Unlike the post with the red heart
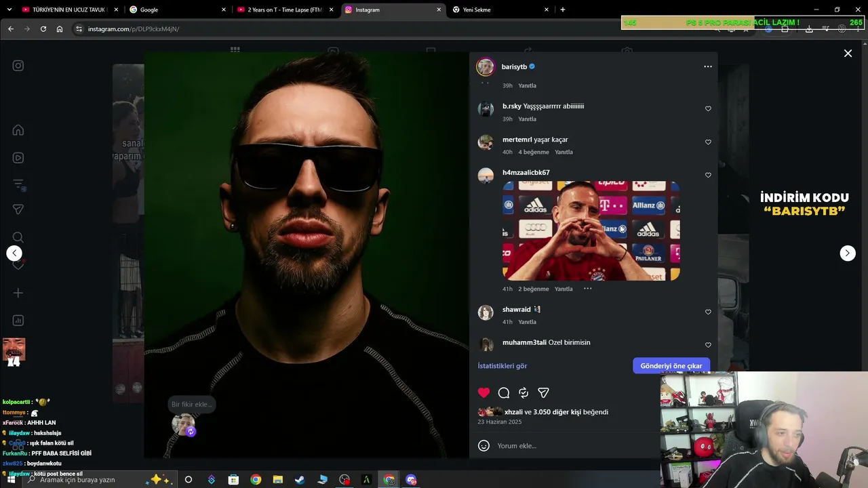Viewport: 868px width, 488px height. click(484, 392)
